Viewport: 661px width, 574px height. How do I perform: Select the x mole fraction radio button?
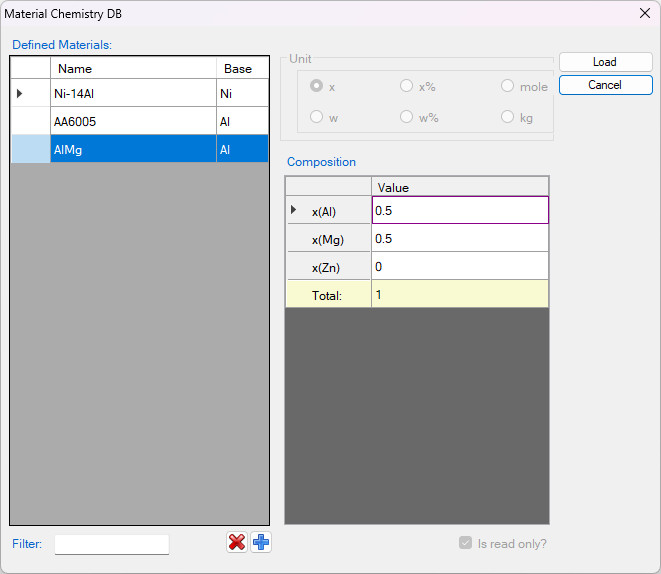click(317, 87)
